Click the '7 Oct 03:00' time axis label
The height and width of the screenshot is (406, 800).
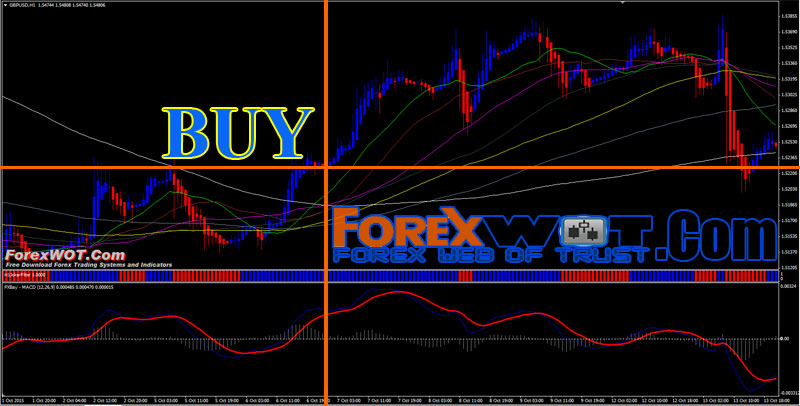347,400
